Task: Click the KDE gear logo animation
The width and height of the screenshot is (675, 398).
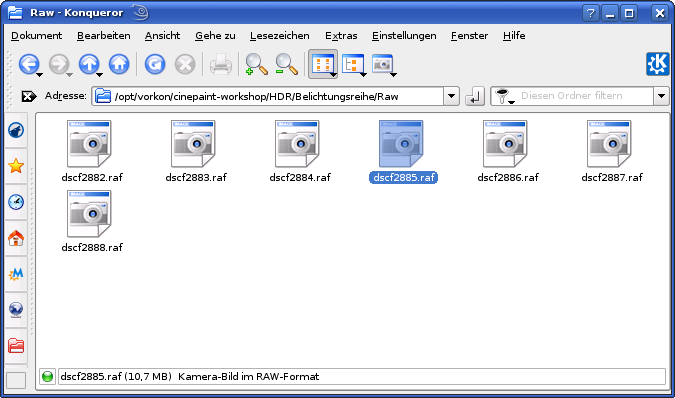Action: point(657,64)
